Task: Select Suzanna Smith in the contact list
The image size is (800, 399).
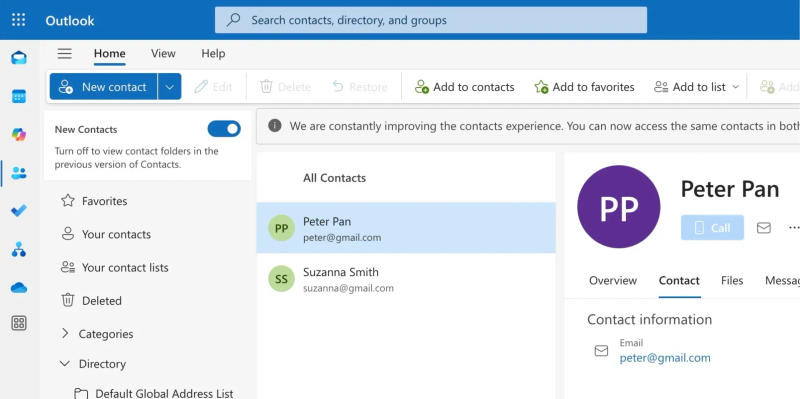Action: pyautogui.click(x=406, y=279)
